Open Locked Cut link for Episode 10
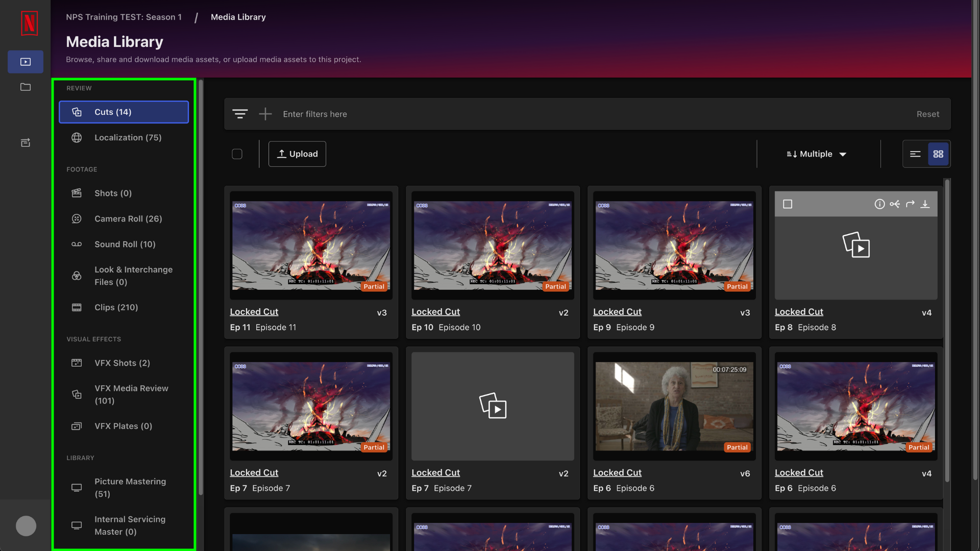The height and width of the screenshot is (551, 980). tap(435, 312)
